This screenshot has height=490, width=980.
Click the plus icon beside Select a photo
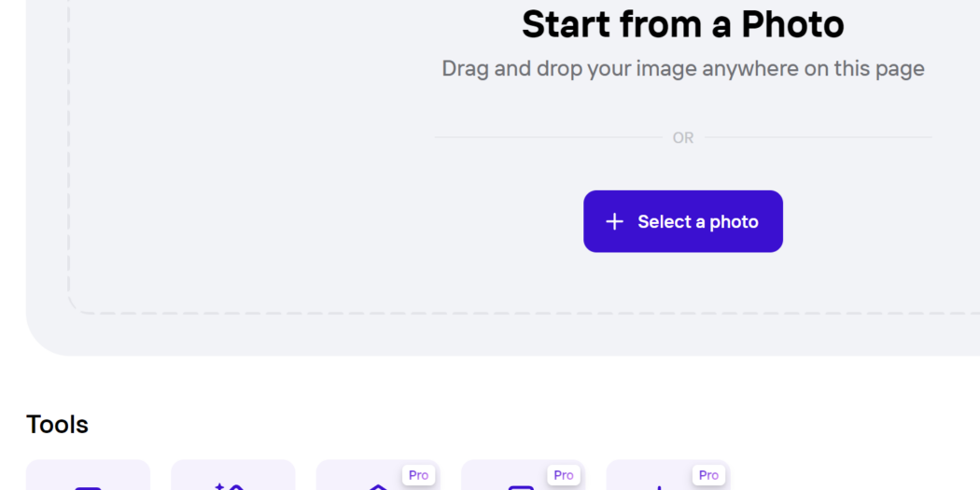click(x=614, y=221)
